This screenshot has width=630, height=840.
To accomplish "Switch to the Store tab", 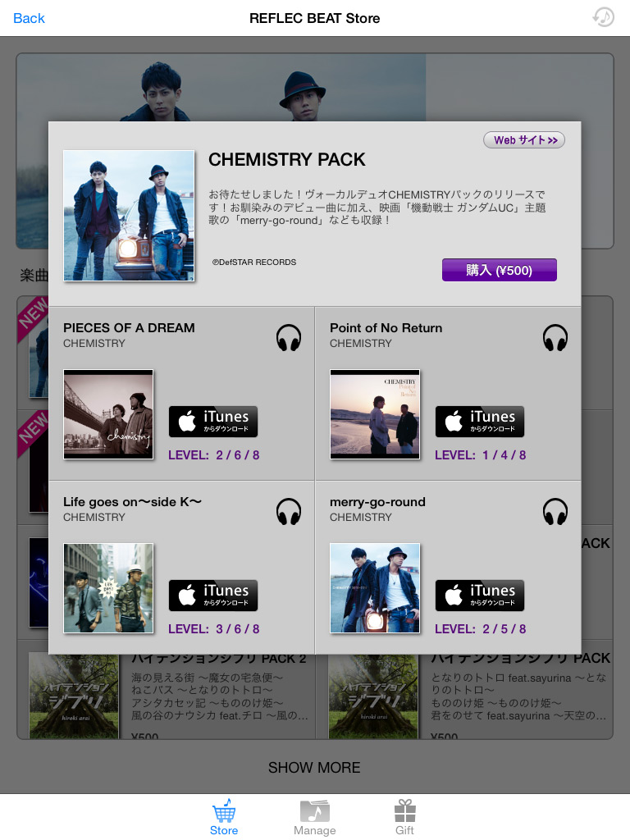I will point(224,818).
